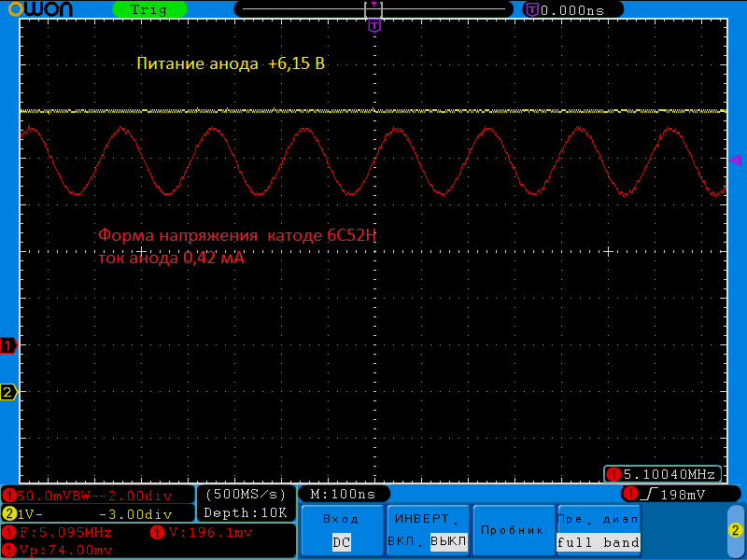Select the purple trigger level arrow on right edge

click(736, 161)
